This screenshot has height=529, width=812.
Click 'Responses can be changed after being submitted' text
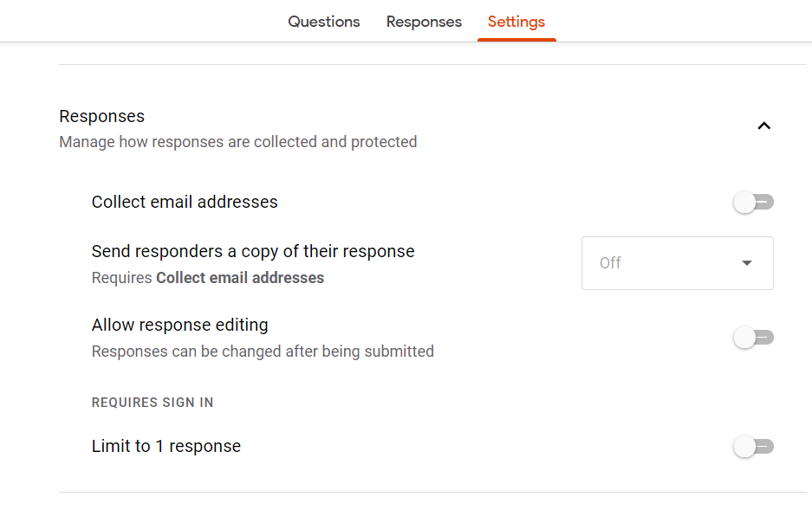[263, 352]
